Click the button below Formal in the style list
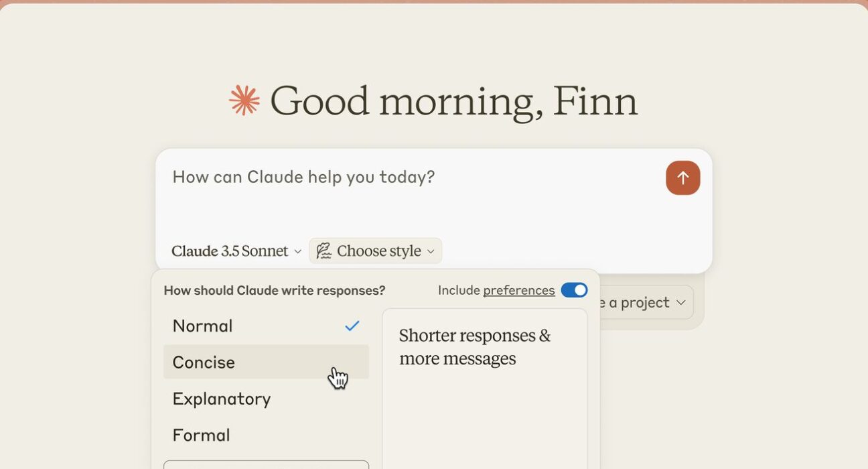 coord(266,464)
